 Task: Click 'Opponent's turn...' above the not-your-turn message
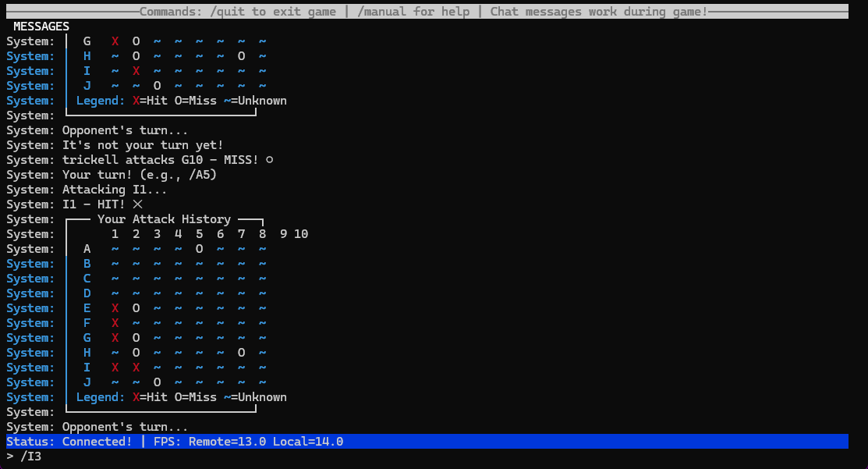tap(125, 130)
